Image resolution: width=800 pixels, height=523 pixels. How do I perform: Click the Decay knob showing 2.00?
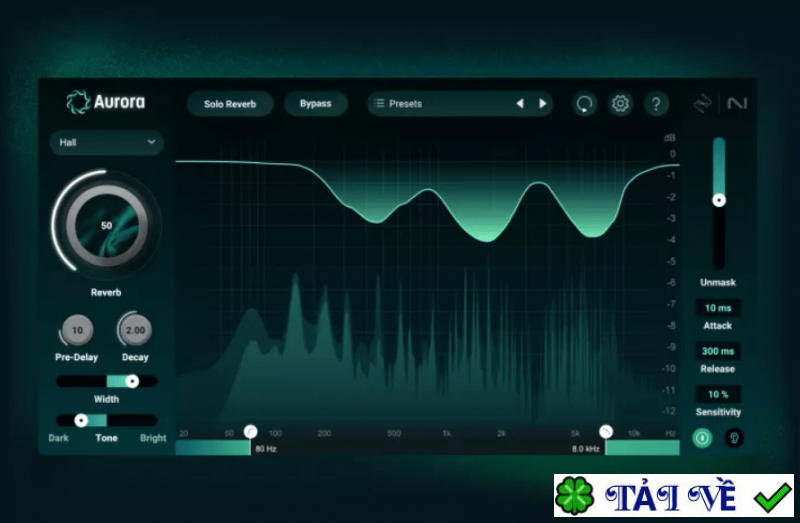[x=135, y=330]
